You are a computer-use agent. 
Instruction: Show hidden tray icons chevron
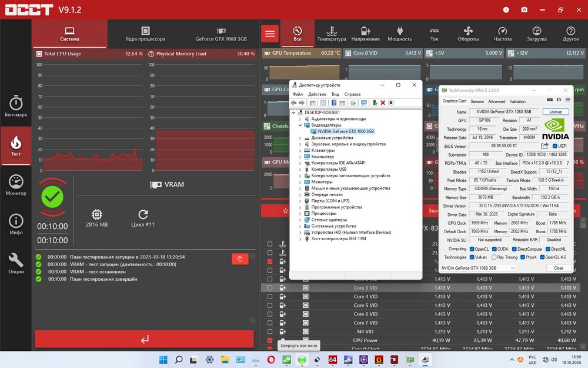point(512,360)
